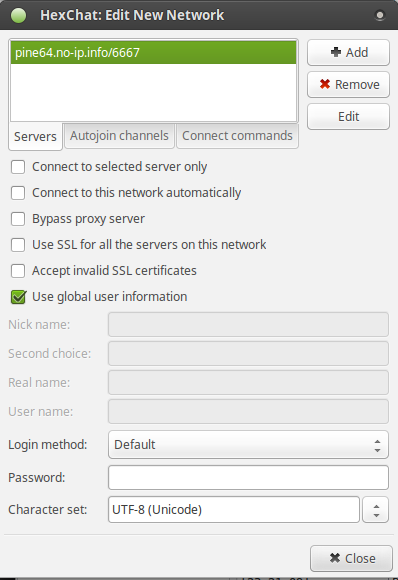Open the Login method dropdown
Viewport: 398px width, 580px height.
click(x=248, y=445)
